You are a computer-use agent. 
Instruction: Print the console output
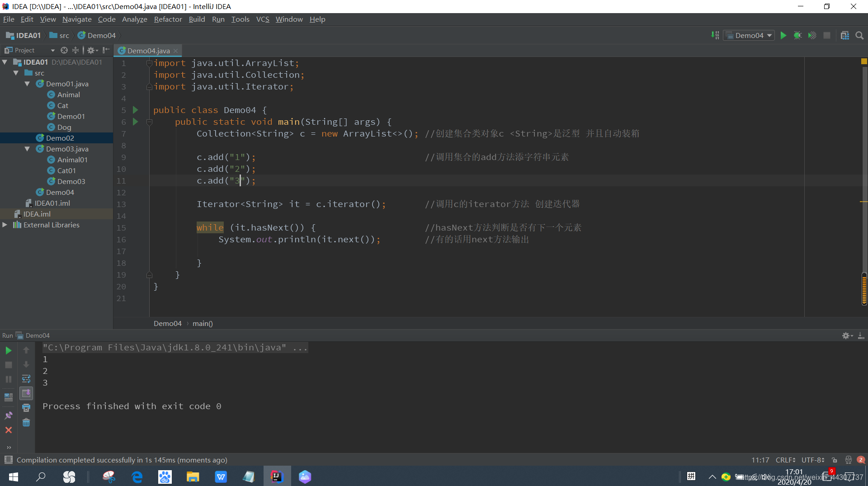pos(26,408)
